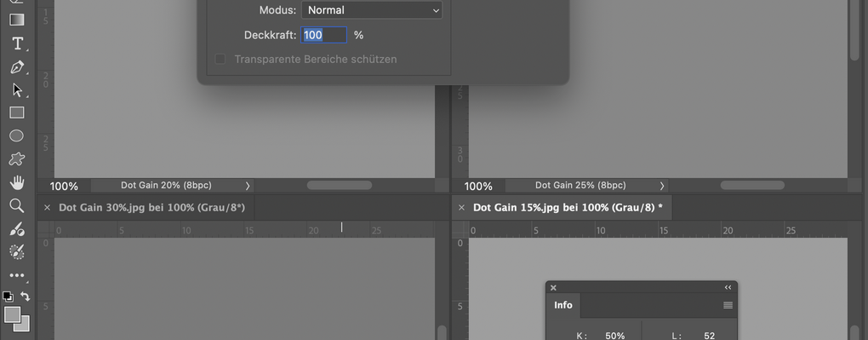Pick the brush tool with dotted selection circle
Image resolution: width=868 pixels, height=340 pixels.
(x=17, y=252)
